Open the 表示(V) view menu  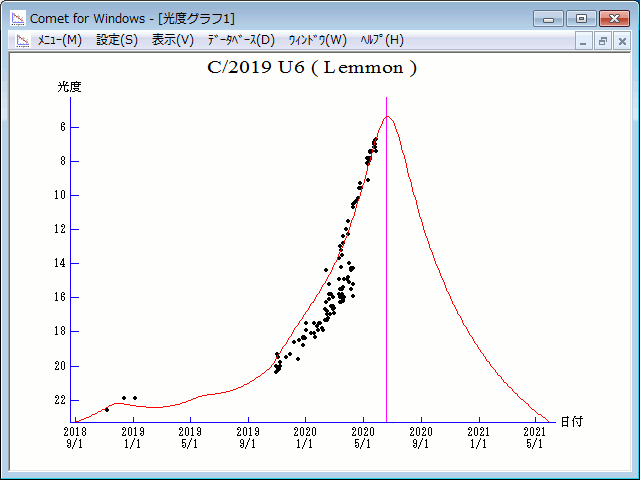(x=173, y=40)
